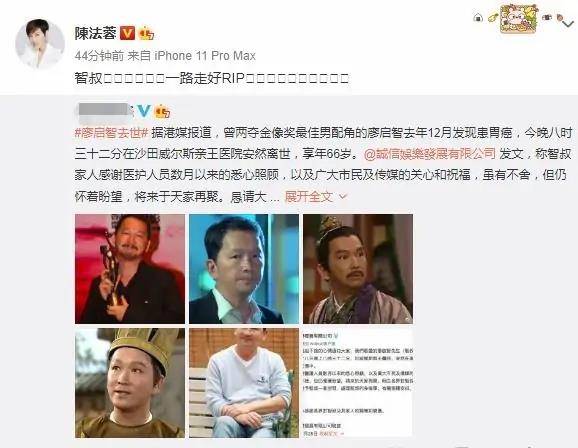
Task: View the photo of man holding trophy
Action: [x=130, y=269]
